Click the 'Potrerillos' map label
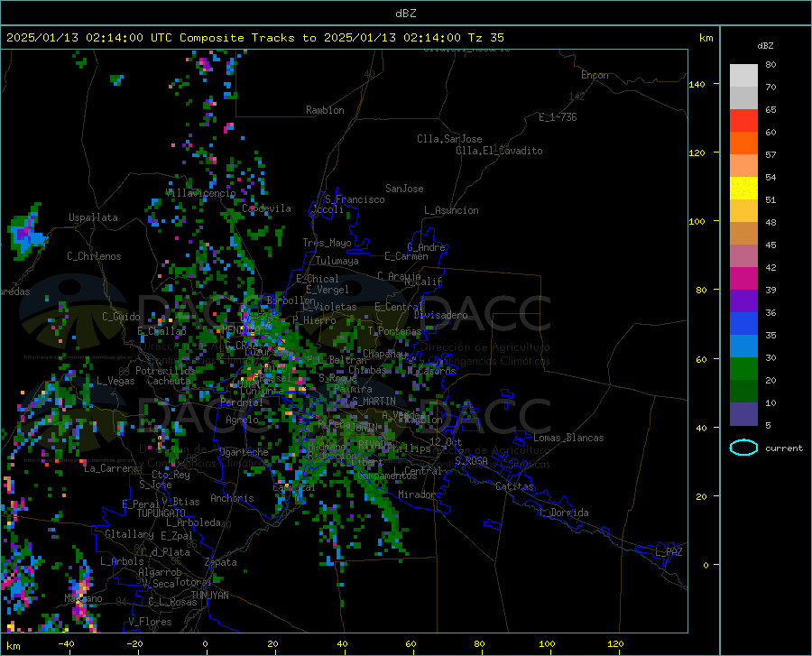Image resolution: width=812 pixels, height=656 pixels. point(165,371)
